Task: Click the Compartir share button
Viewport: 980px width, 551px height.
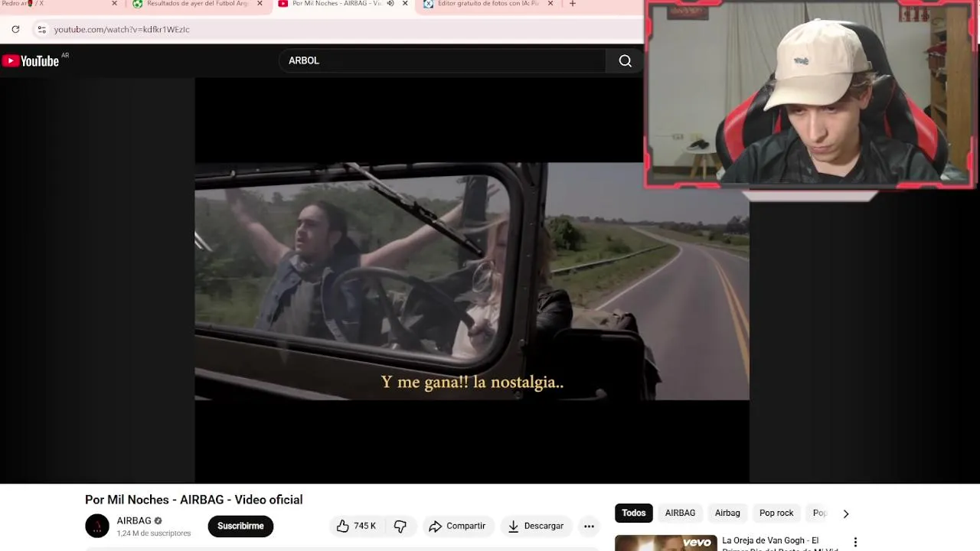Action: (457, 526)
